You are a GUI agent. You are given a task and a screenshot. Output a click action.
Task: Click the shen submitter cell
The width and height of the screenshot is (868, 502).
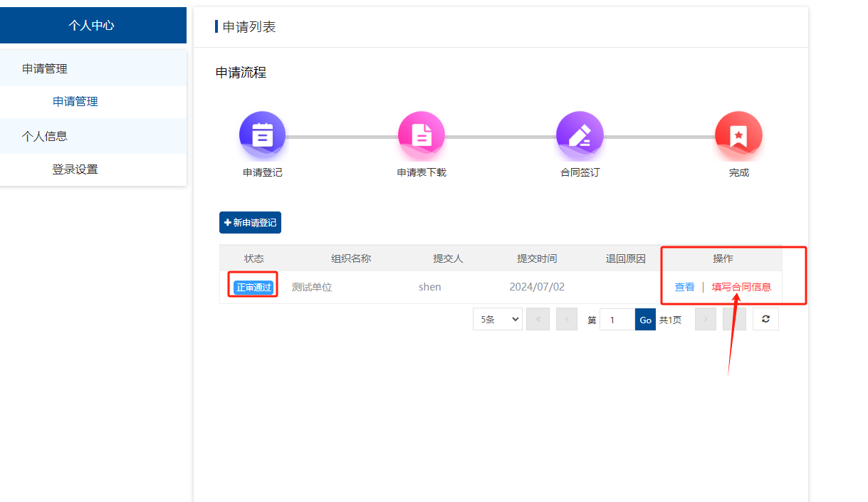430,287
